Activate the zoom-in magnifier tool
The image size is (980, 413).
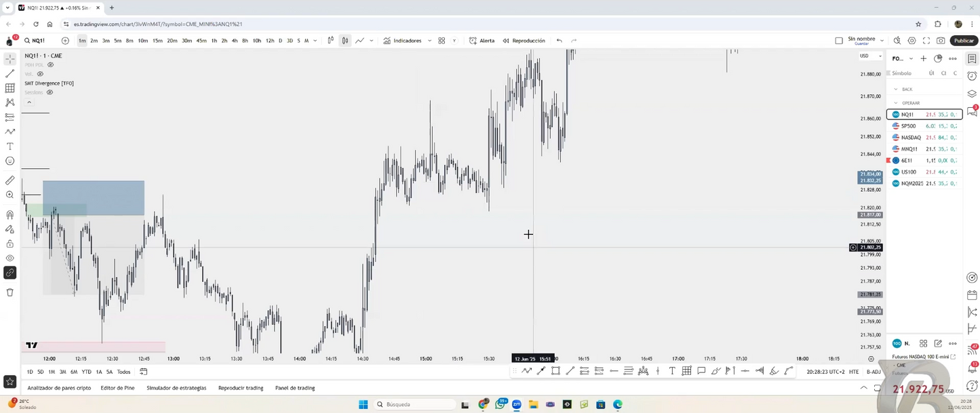(x=10, y=195)
